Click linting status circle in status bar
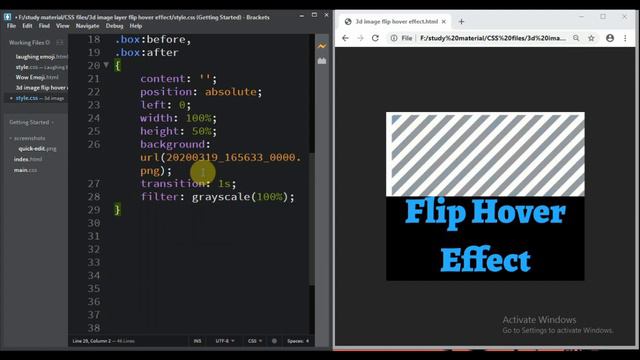Screen dimensions: 640x360 pyautogui.click(x=274, y=341)
